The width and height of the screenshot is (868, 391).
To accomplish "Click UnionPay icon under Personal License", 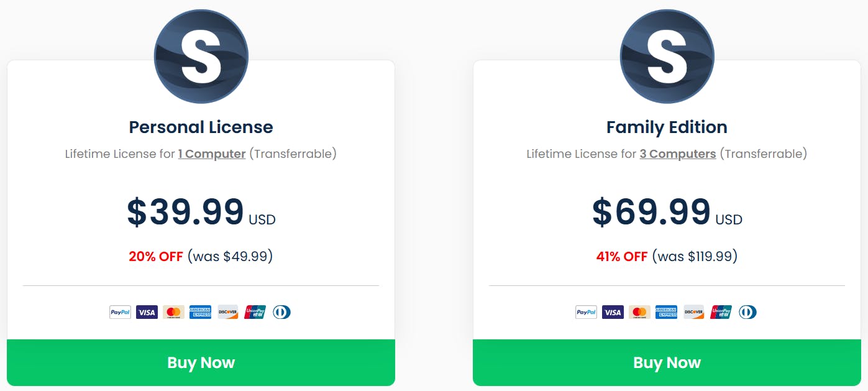I will [x=255, y=312].
